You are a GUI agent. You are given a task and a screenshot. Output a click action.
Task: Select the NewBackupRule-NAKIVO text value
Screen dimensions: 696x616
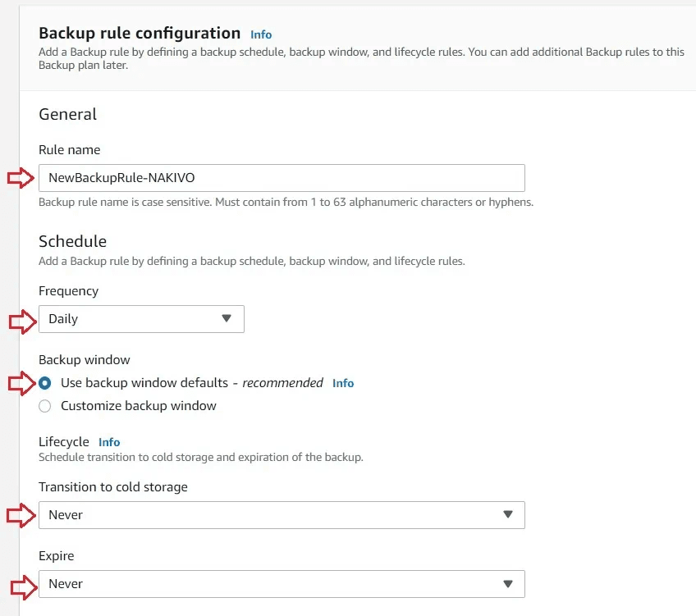click(x=118, y=177)
